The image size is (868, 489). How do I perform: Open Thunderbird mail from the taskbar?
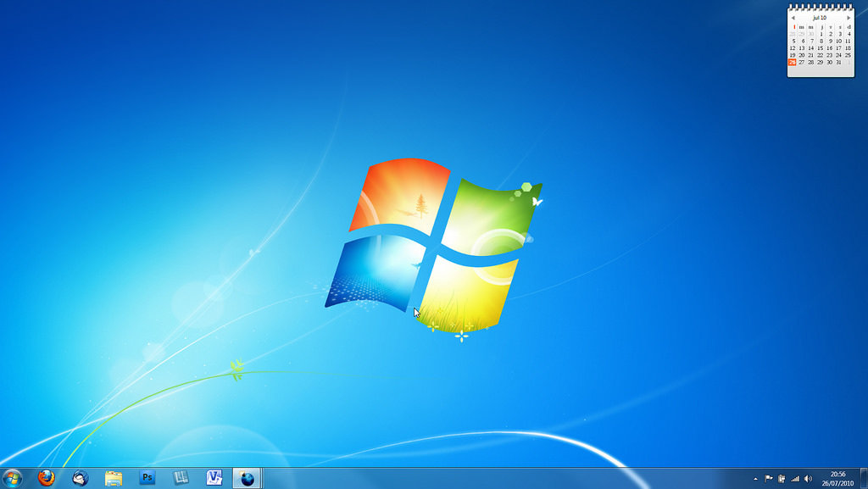81,477
